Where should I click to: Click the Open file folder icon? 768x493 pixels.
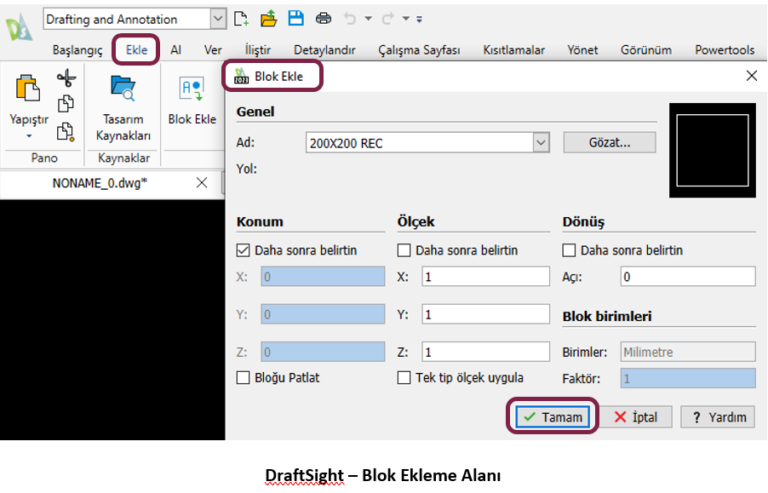point(268,18)
